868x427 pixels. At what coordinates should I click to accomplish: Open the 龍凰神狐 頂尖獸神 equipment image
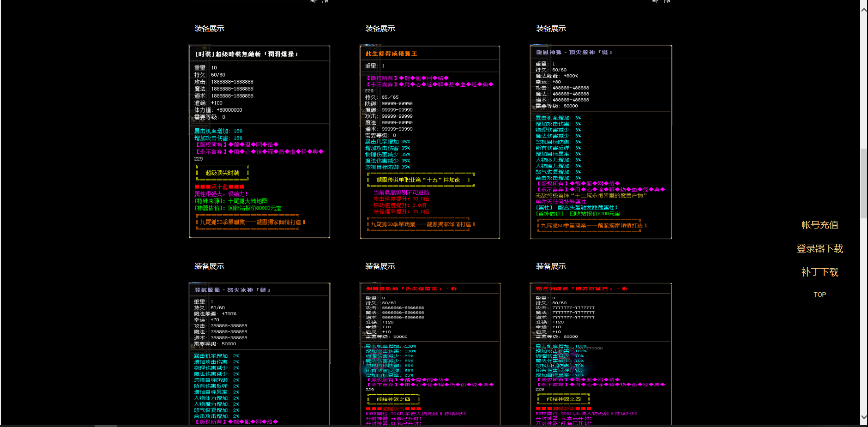(601, 142)
